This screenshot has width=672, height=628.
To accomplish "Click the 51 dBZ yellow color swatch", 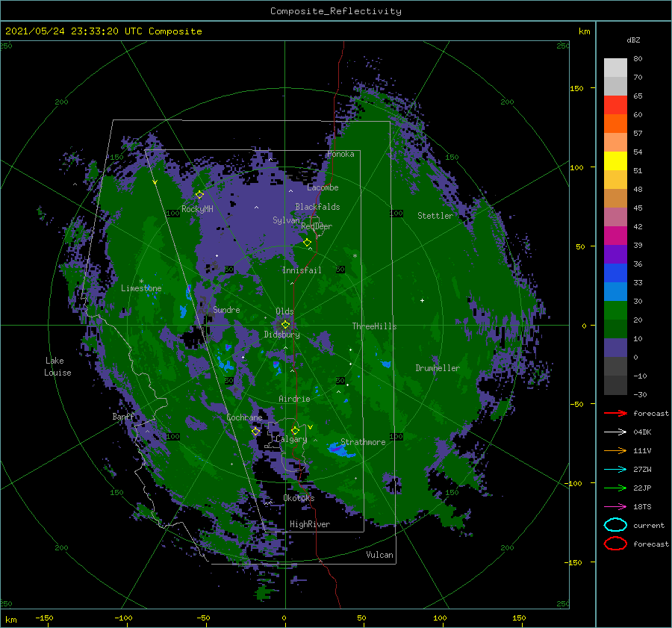I will click(x=615, y=161).
